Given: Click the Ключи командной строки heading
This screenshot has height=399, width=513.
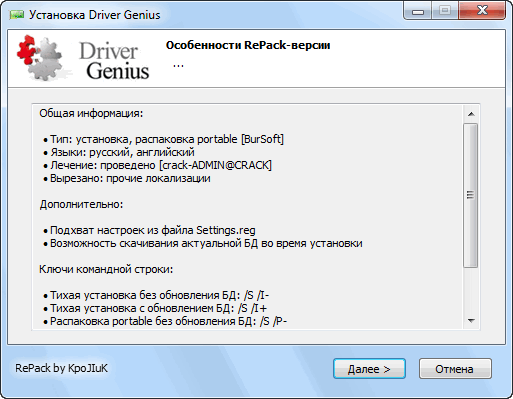Looking at the screenshot, I should [x=106, y=269].
